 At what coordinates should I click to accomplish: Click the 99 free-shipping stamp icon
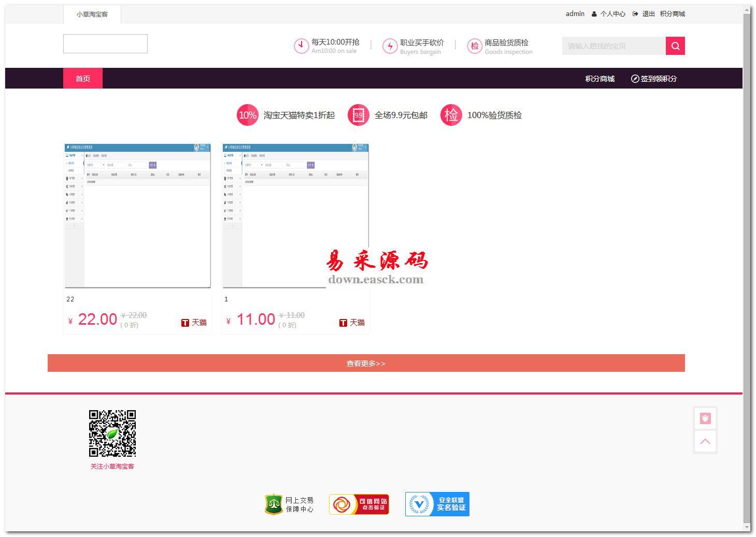pyautogui.click(x=358, y=115)
